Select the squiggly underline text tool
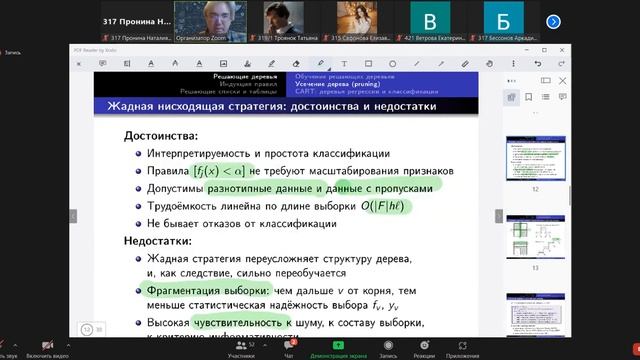The height and width of the screenshot is (360, 640). pyautogui.click(x=175, y=64)
